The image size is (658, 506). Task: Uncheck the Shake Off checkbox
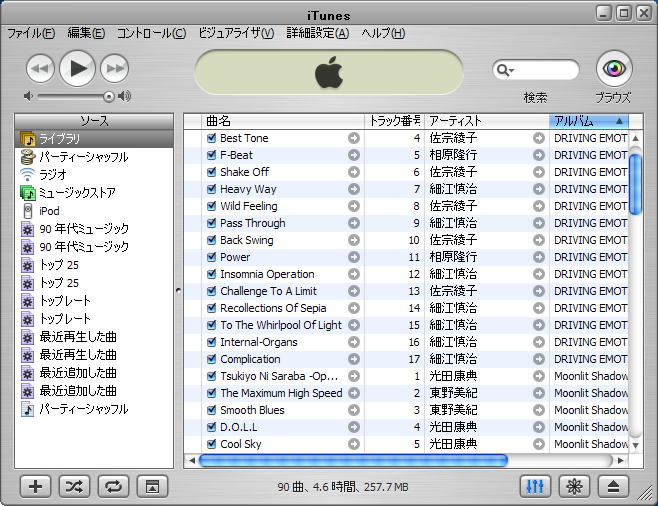tap(212, 172)
